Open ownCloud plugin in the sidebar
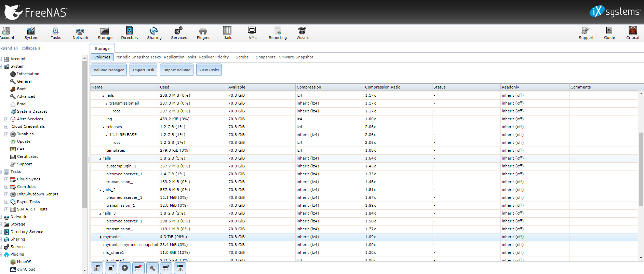Viewport: 644px width, 274px height. pyautogui.click(x=26, y=269)
